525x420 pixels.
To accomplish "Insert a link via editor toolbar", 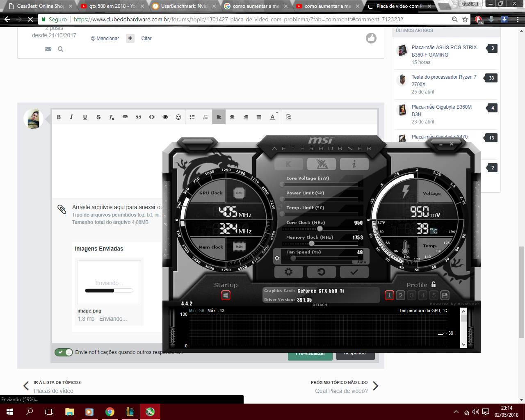I will 125,117.
